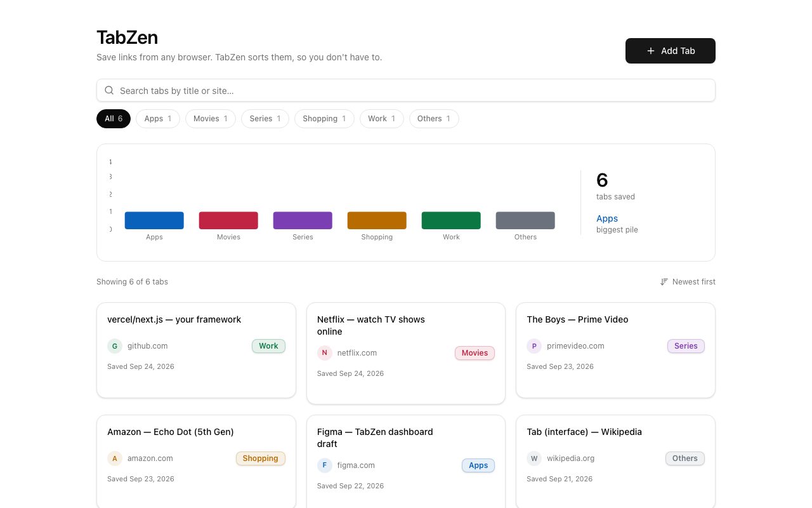Focus the Search tabs input field
This screenshot has width=812, height=508.
[x=406, y=90]
